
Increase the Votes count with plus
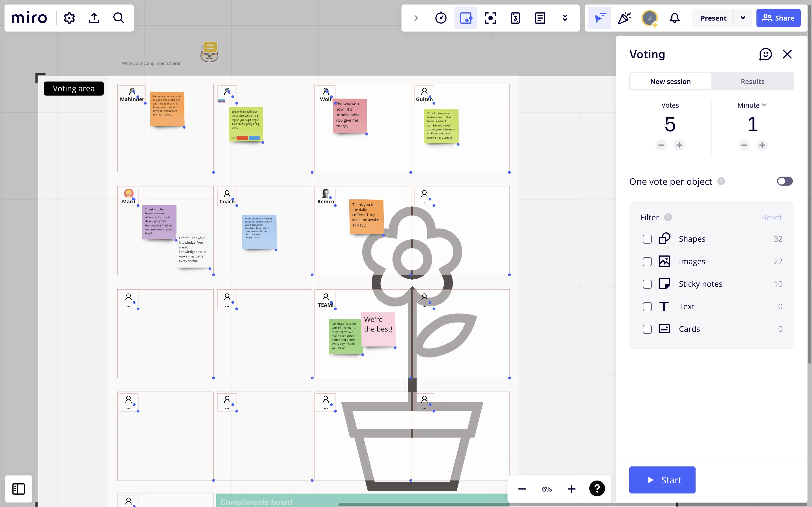(679, 145)
